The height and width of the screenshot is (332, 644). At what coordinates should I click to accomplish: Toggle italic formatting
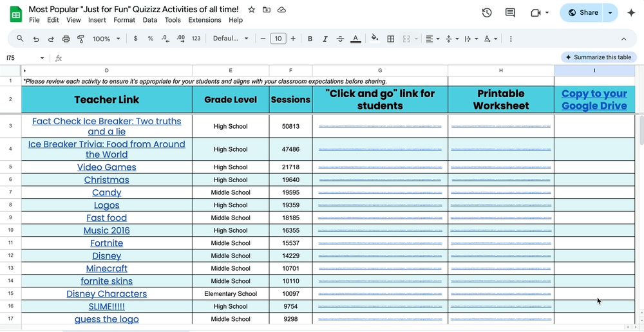pyautogui.click(x=325, y=39)
